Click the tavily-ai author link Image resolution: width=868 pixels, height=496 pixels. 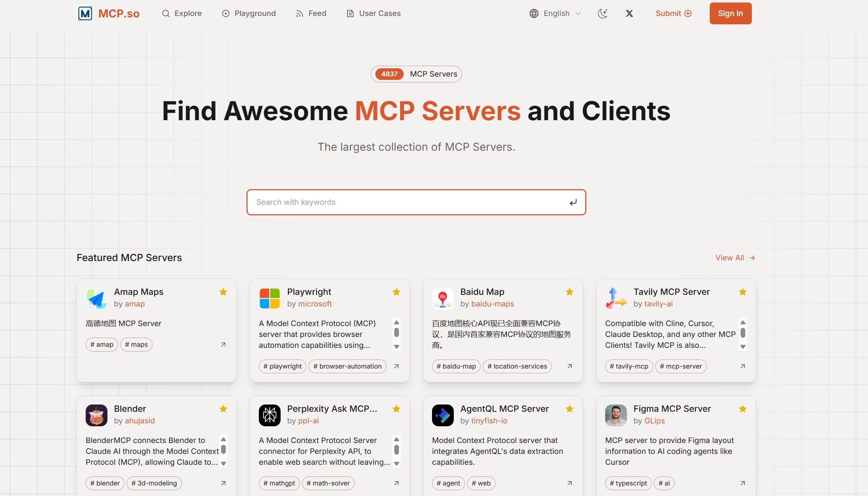(659, 304)
